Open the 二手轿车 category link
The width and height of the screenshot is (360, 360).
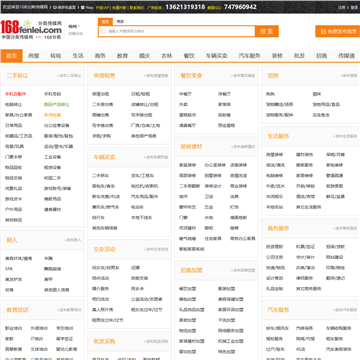click(x=101, y=175)
